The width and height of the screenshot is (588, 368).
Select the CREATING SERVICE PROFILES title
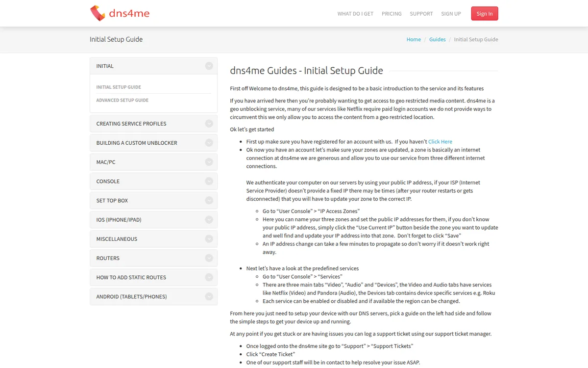pos(131,124)
